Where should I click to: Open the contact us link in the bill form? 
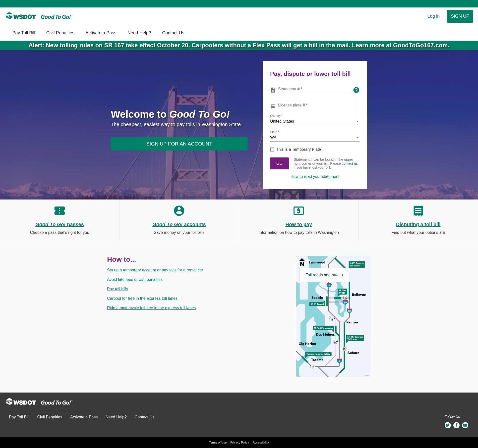tap(350, 163)
